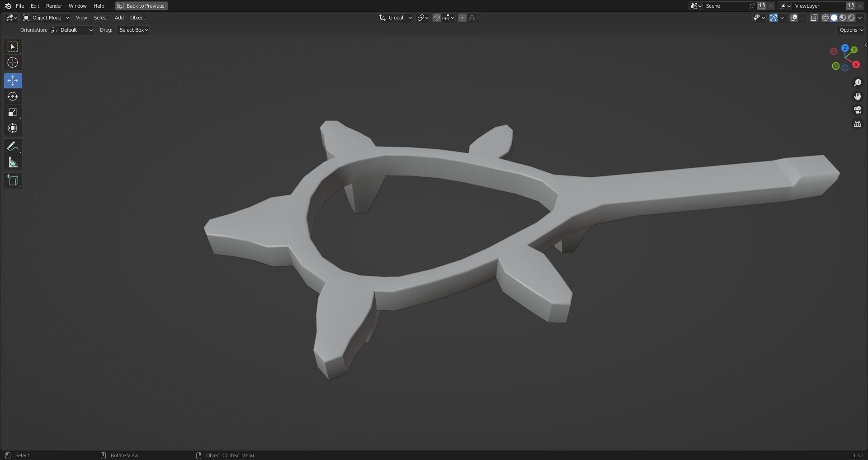Select the Scale tool
This screenshot has width=868, height=460.
(13, 112)
